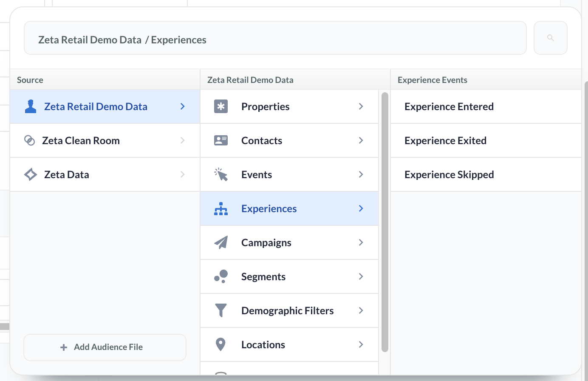Click the category list vertical scrollbar

385,222
